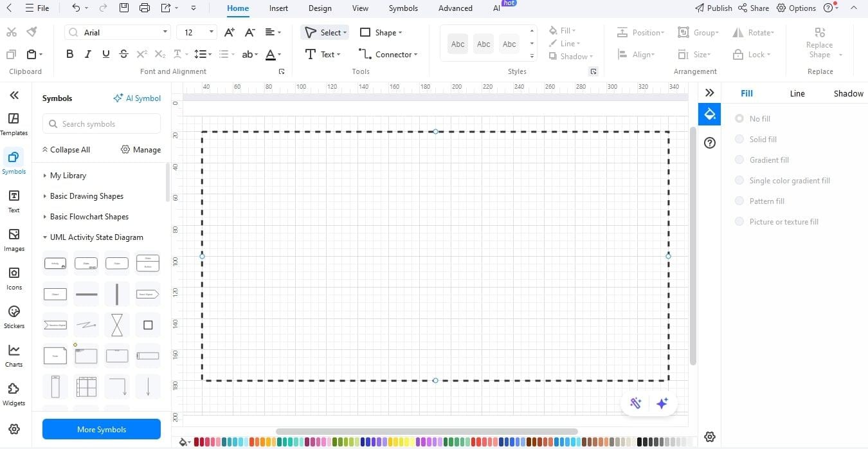
Task: Toggle Bold formatting
Action: click(69, 54)
